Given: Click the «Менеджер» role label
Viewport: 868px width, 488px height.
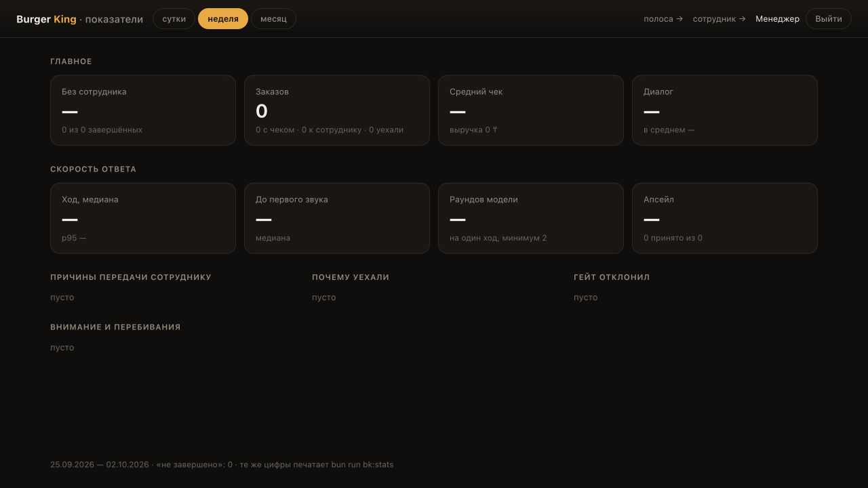Looking at the screenshot, I should tap(777, 19).
